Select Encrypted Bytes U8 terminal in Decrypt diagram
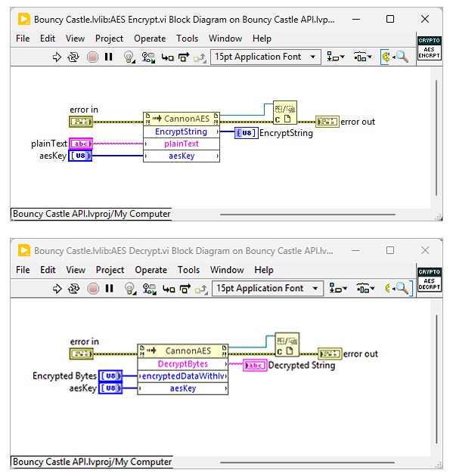Image resolution: width=453 pixels, height=476 pixels. coord(110,376)
